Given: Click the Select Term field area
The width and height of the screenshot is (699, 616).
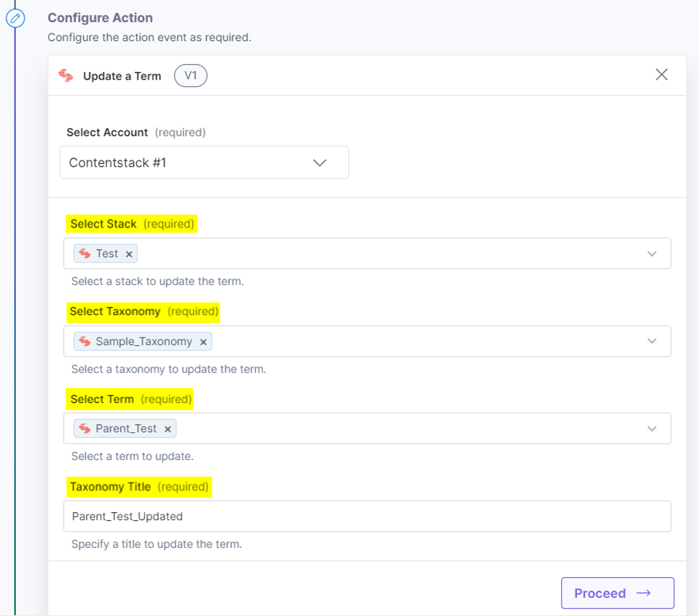Looking at the screenshot, I should (x=367, y=429).
